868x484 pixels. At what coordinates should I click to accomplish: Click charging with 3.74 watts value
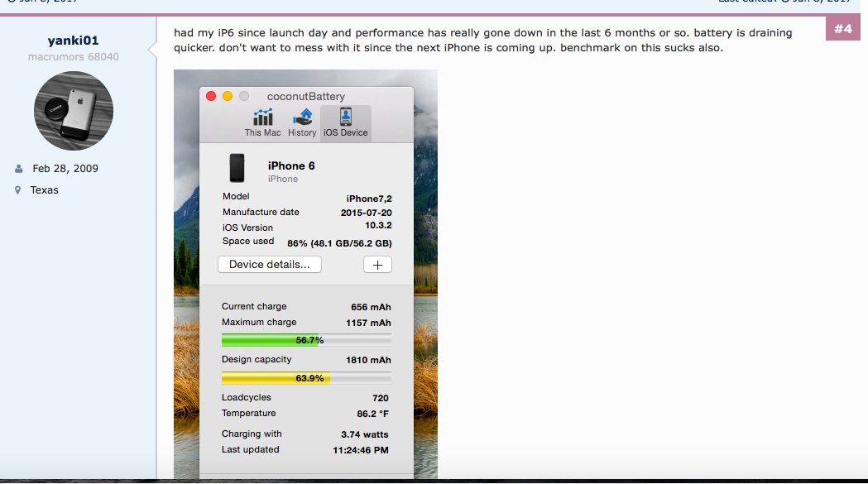tap(365, 434)
